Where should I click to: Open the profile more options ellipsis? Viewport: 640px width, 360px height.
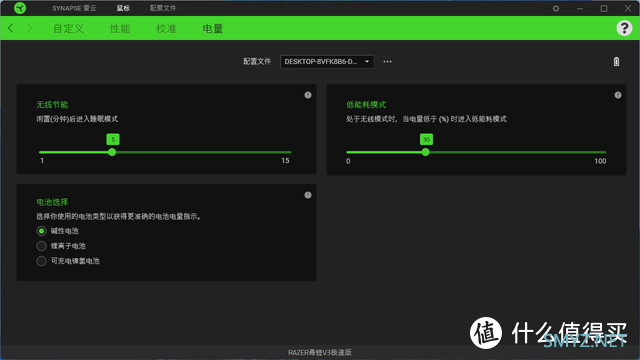tap(387, 62)
